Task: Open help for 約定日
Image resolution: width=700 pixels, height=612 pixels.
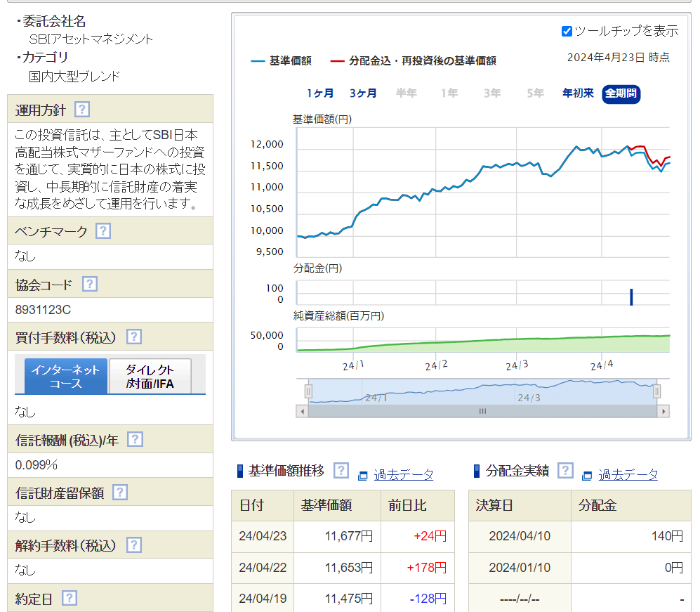Action: click(x=68, y=597)
